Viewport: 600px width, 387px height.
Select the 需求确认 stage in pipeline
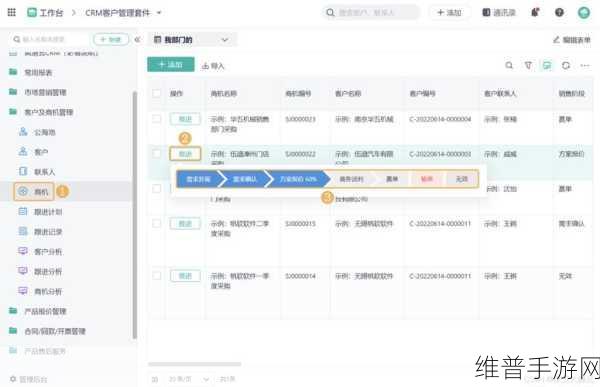coord(245,179)
